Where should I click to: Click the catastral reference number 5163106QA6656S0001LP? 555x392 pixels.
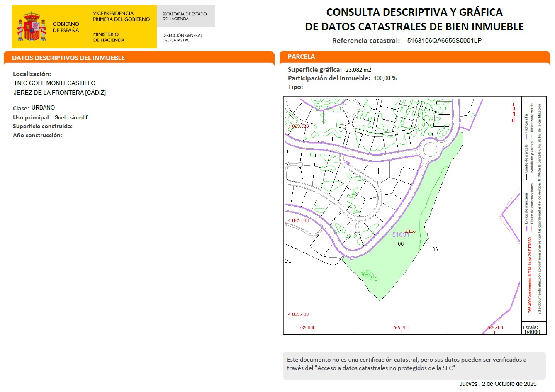444,41
